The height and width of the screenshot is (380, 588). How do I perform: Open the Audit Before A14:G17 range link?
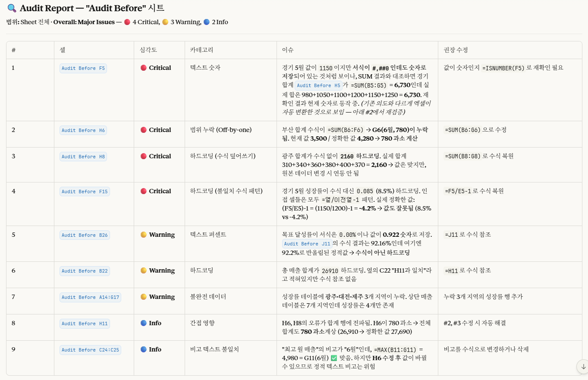tap(91, 297)
